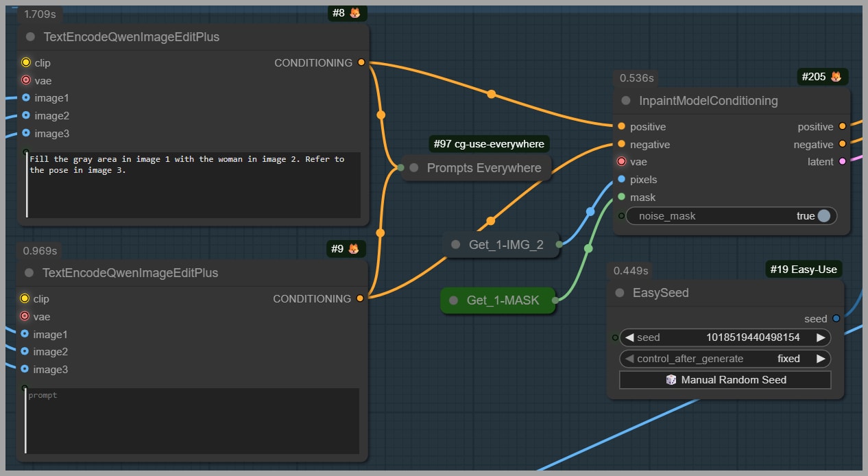Click the yellow clip input socket on node #8
Screen dimensions: 868x476
(x=26, y=62)
